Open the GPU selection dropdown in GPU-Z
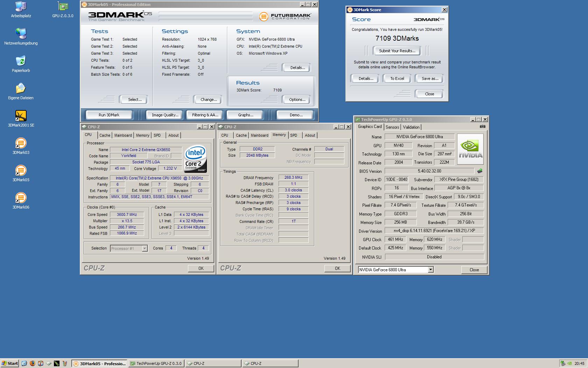 [431, 270]
